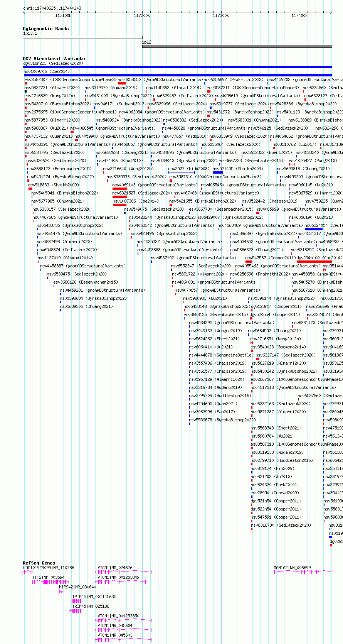Select red bar under nsv4059900 variant
The width and height of the screenshot is (343, 644).
click(76, 140)
